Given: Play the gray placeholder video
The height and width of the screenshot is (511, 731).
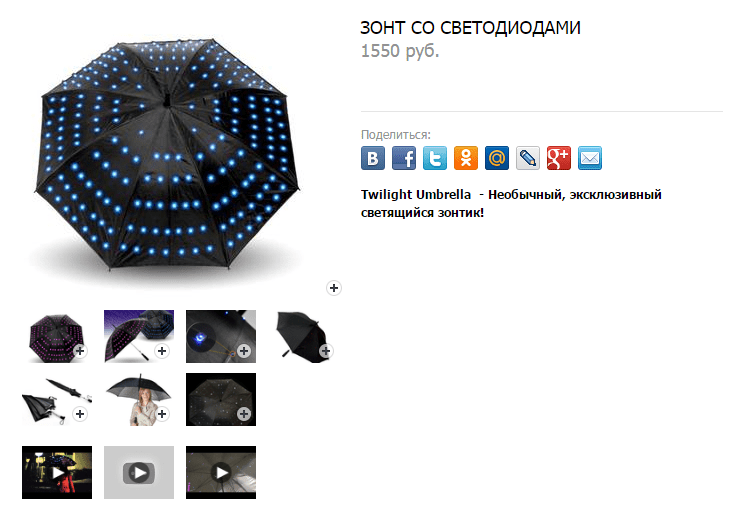Looking at the screenshot, I should coord(139,472).
